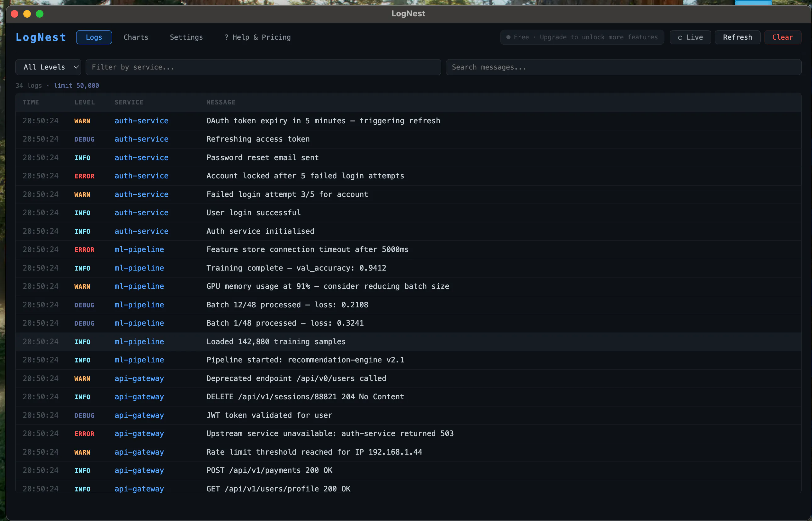Click the TIME column header

coord(31,102)
